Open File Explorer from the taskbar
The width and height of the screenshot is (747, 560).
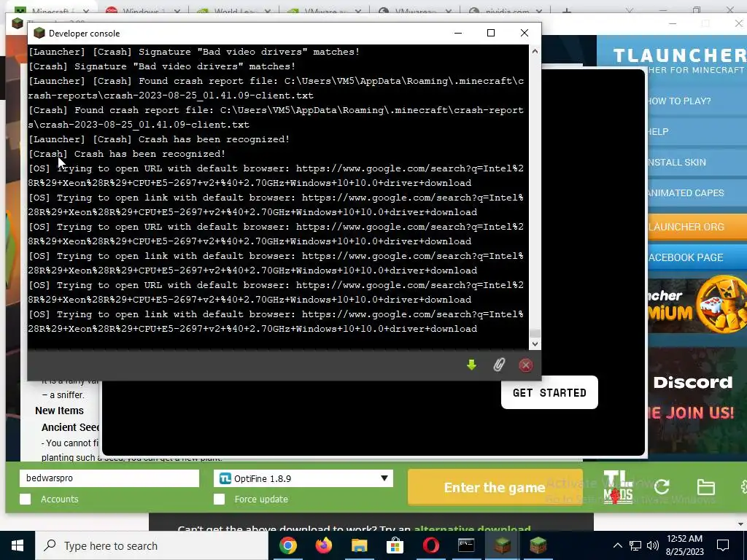pos(359,545)
